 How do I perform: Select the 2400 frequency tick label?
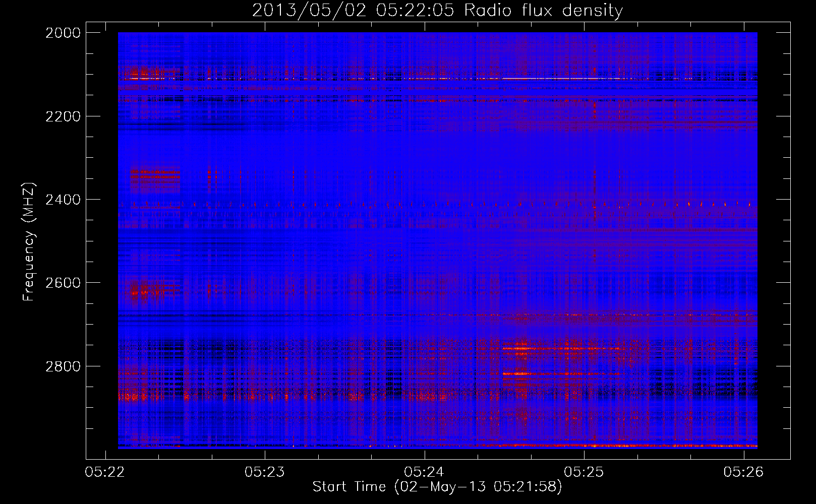pos(63,200)
